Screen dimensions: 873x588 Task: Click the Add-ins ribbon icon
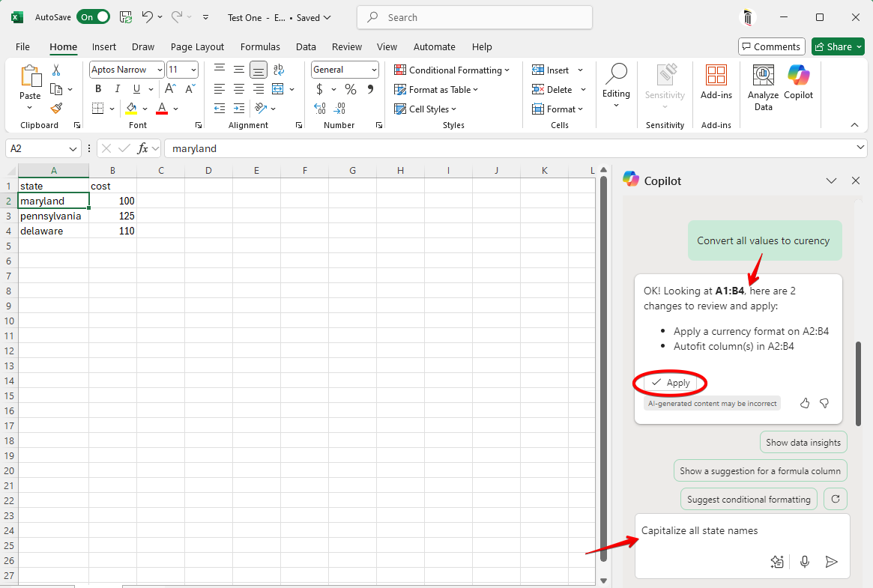pyautogui.click(x=716, y=82)
